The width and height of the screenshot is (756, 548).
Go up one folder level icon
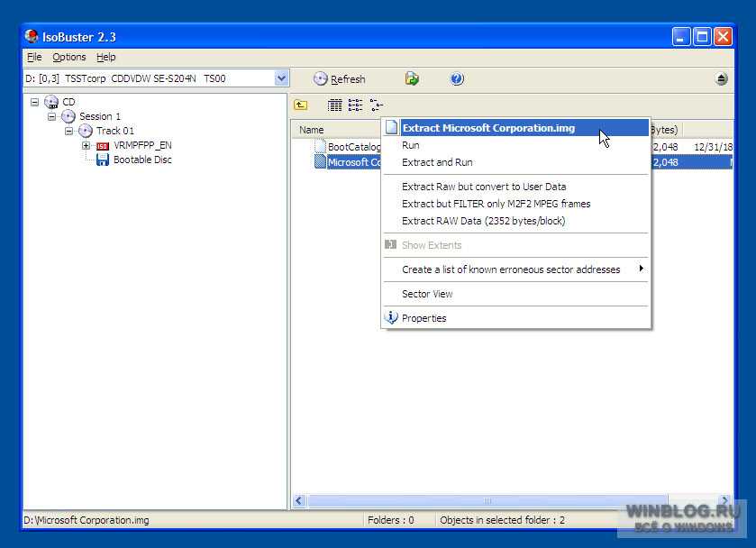pos(301,105)
